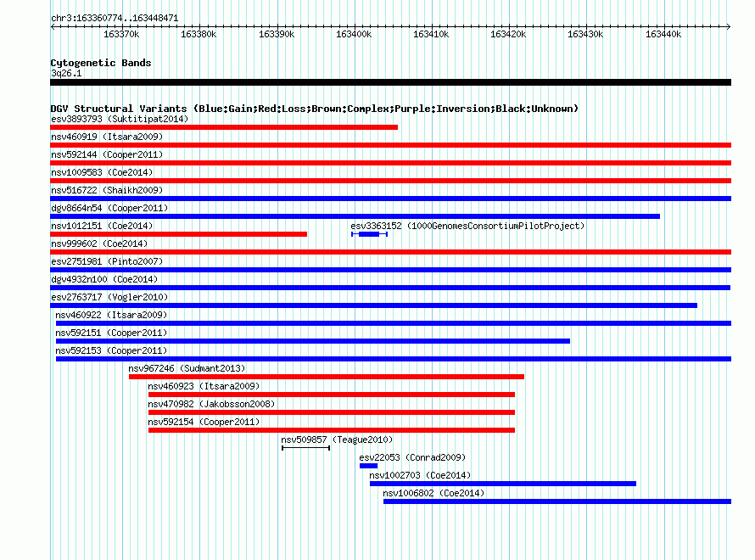Viewport: 755px width, 560px height.
Task: Click the blue nsv516722 gain bar
Action: pos(390,199)
